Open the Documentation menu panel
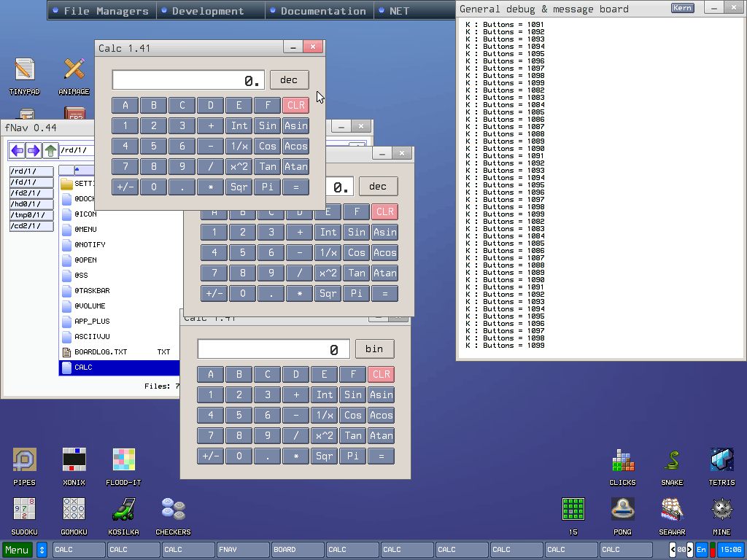This screenshot has width=747, height=560. coord(322,11)
